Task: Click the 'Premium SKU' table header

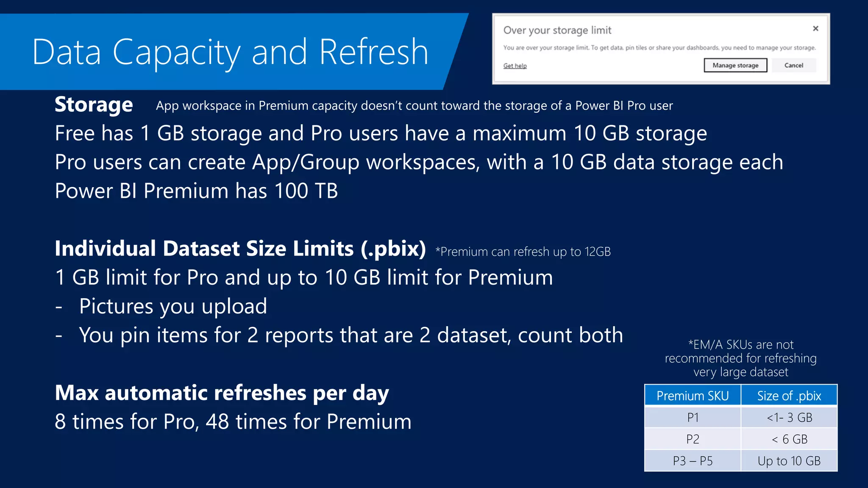Action: click(x=693, y=396)
